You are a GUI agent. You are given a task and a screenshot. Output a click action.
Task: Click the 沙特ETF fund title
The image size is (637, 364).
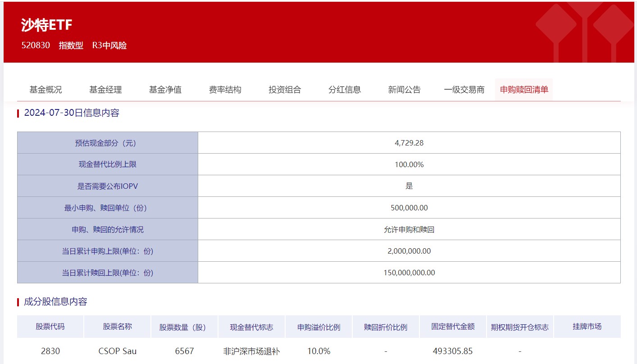(x=47, y=25)
